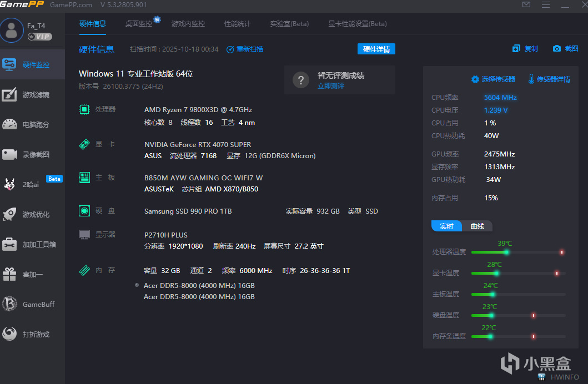Open 硬件监控 hardware monitor sidebar item
Image resolution: width=588 pixels, height=384 pixels.
click(32, 64)
